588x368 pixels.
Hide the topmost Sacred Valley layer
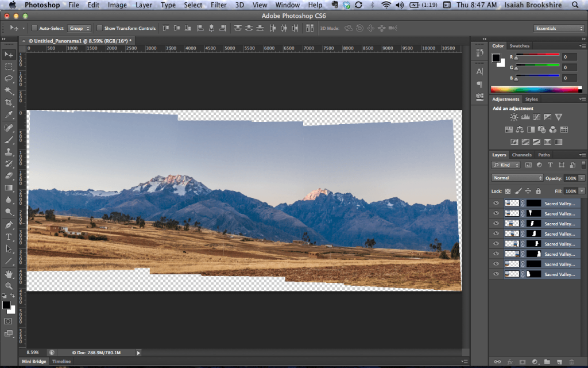point(496,203)
